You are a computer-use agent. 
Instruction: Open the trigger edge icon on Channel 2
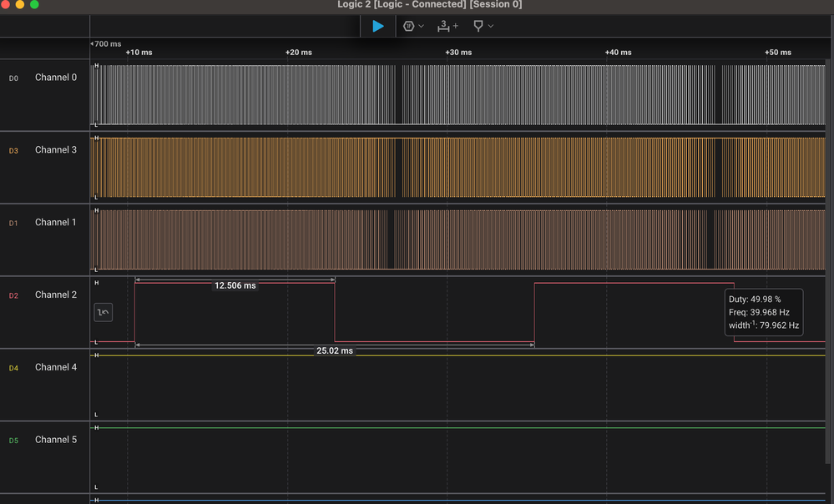click(x=104, y=312)
